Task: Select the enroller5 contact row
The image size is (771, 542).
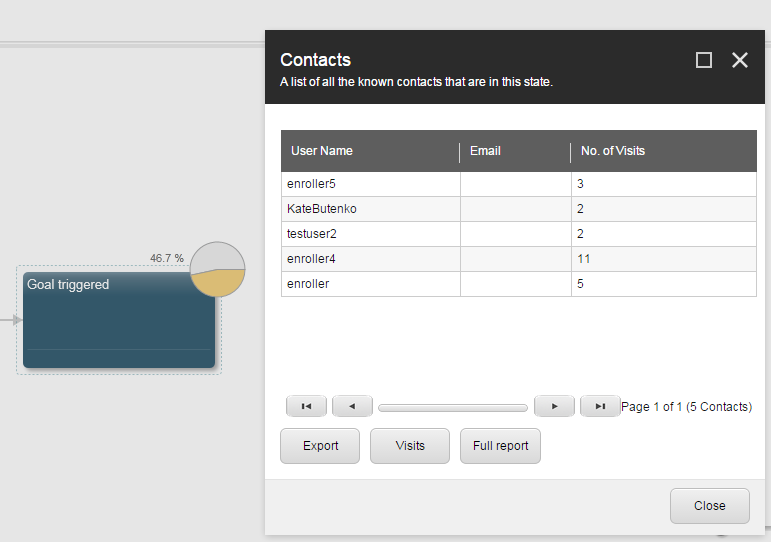Action: click(x=370, y=184)
